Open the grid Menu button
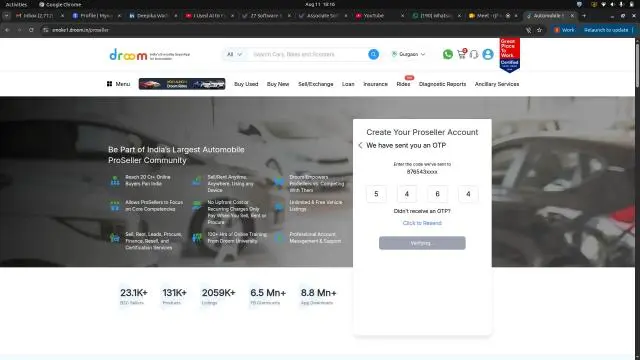 point(118,84)
